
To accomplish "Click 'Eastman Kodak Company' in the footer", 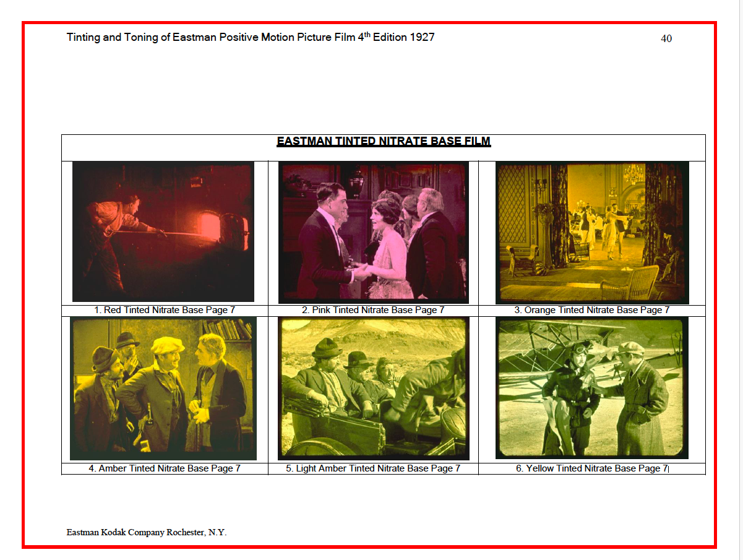I will (115, 532).
